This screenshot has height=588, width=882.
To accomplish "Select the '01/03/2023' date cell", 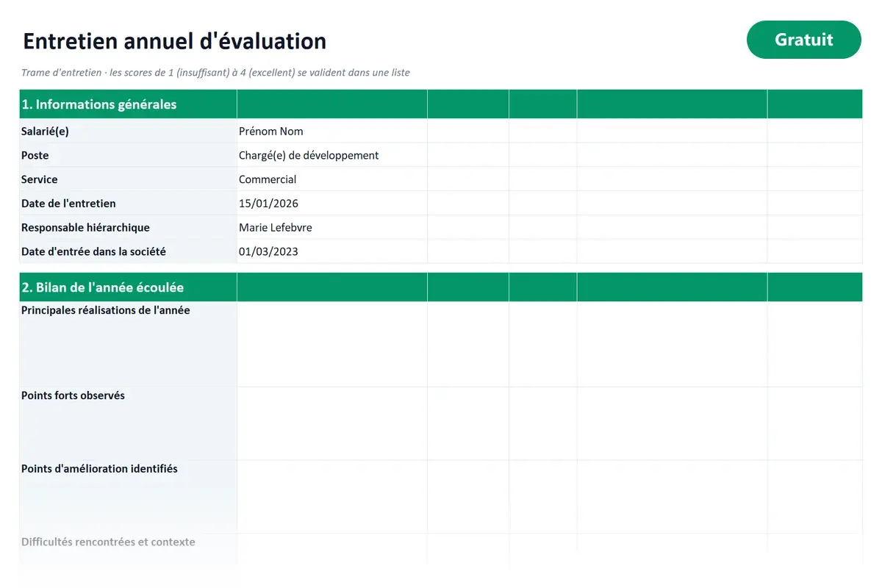I will (332, 251).
